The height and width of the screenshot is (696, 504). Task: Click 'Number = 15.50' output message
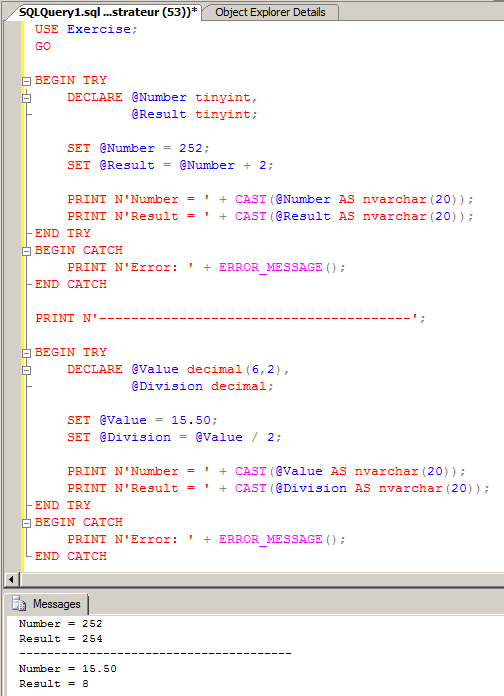(67, 668)
